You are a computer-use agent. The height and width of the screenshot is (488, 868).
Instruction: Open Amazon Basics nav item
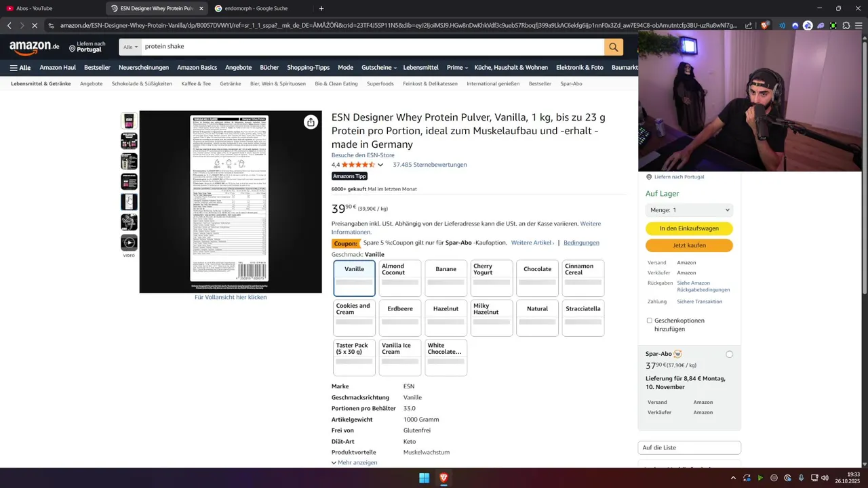pyautogui.click(x=197, y=68)
